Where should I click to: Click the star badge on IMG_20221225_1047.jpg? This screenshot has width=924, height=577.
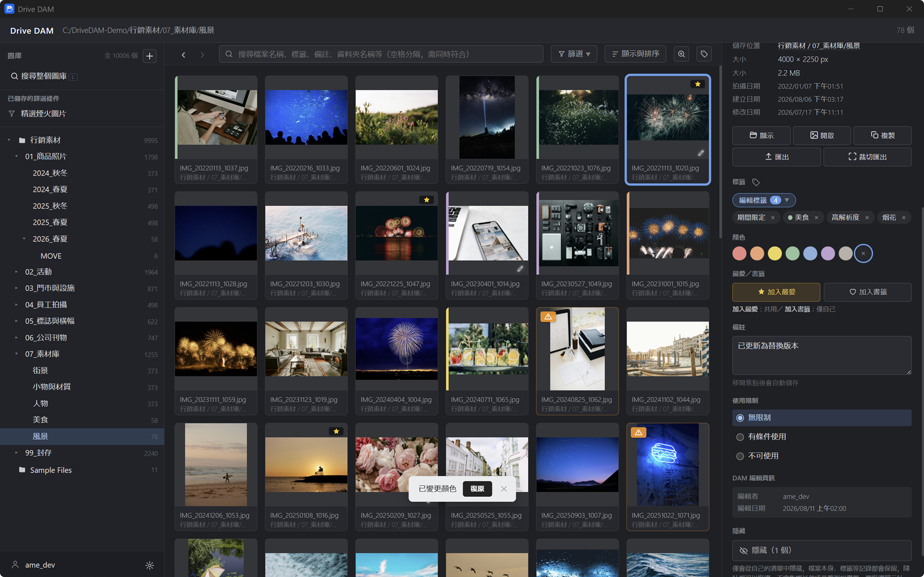coord(427,200)
